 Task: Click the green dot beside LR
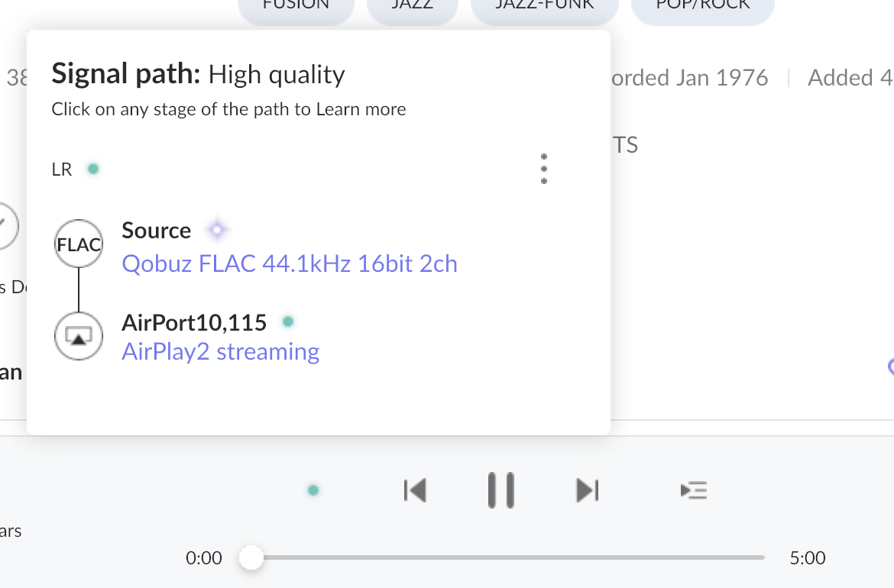93,169
